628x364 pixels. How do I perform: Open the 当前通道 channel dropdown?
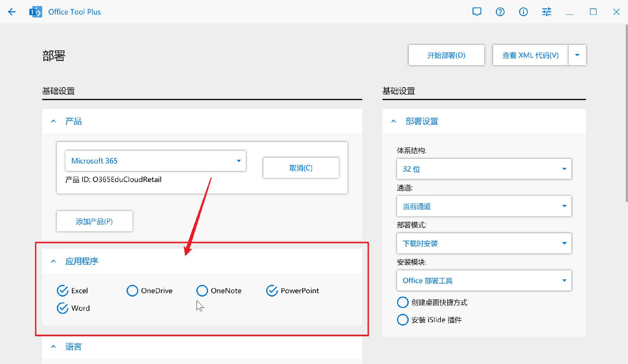484,206
